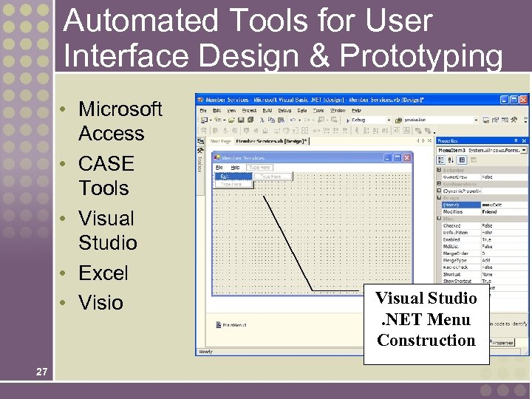The width and height of the screenshot is (532, 399).
Task: Click the Align to Grid layout toolbar icon
Action: click(204, 131)
